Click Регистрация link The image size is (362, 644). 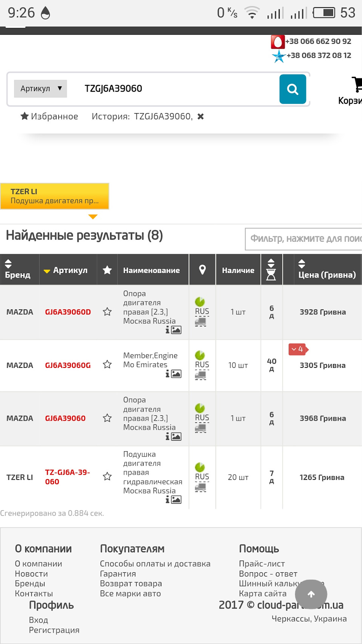tap(54, 630)
